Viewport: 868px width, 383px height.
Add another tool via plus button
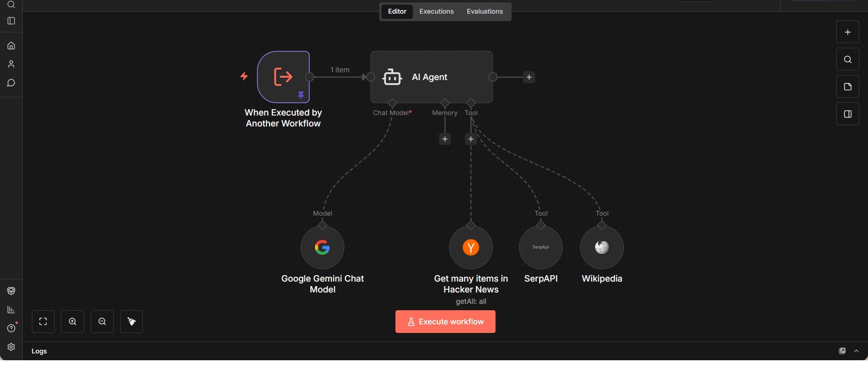click(x=471, y=139)
